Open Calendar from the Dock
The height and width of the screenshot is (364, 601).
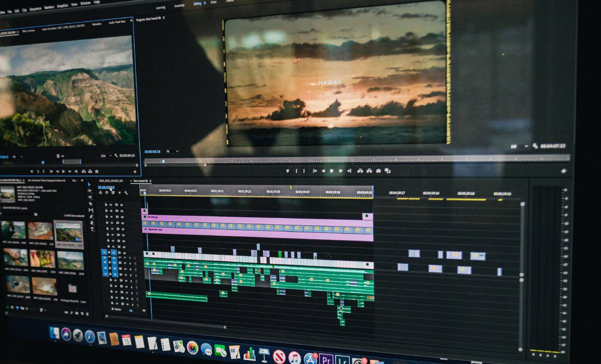(126, 340)
